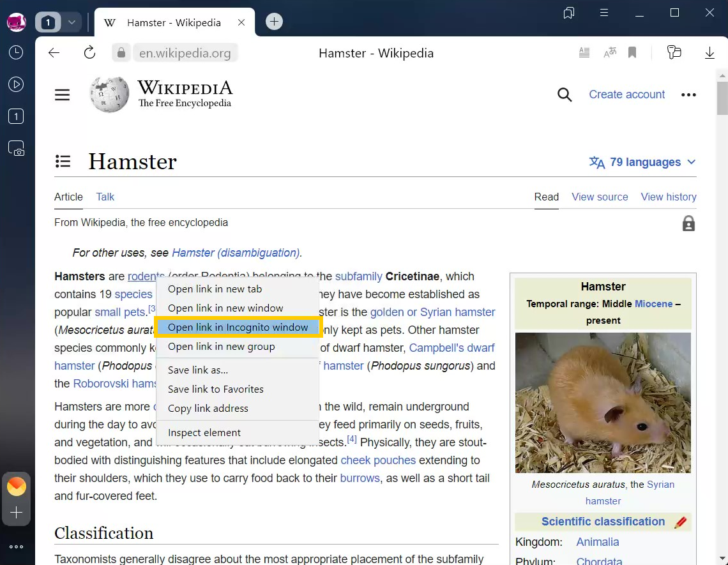728x565 pixels.
Task: Follow the Animalia kingdom link
Action: 597,542
